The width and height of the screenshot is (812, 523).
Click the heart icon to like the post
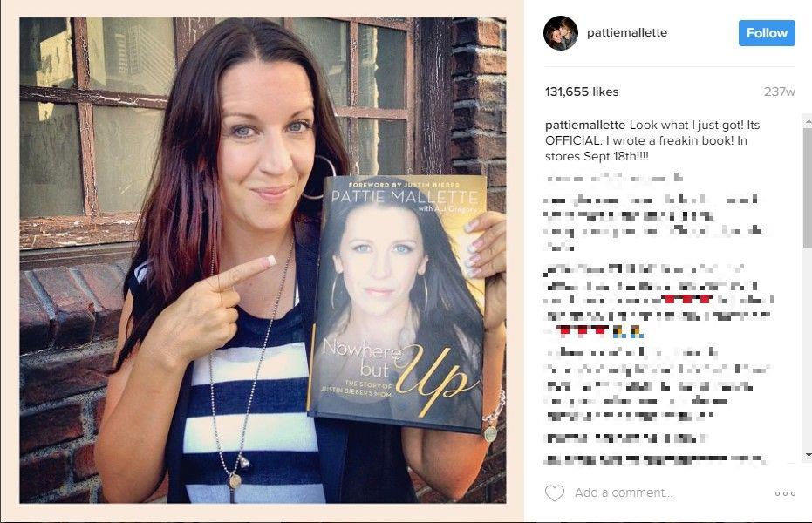point(555,493)
